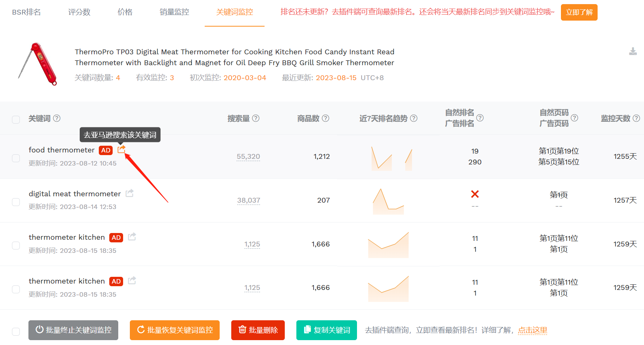The height and width of the screenshot is (345, 644).
Task: Click help icon beside 自然排名 广告排名
Action: pos(480,118)
